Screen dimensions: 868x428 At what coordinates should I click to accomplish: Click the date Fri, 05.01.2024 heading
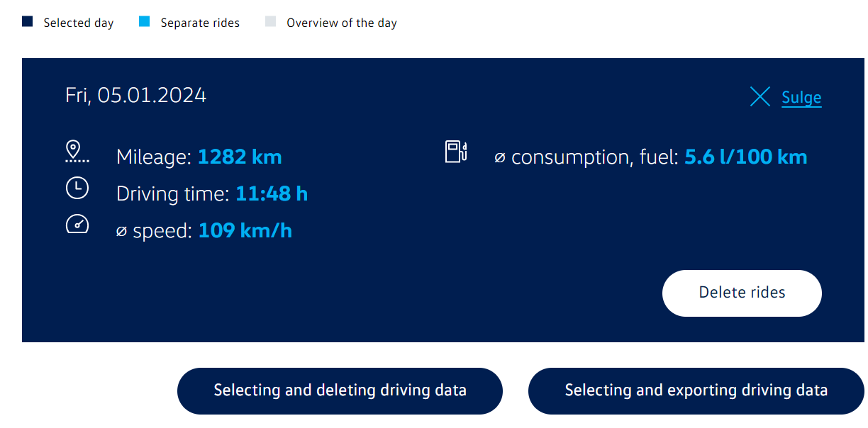click(x=135, y=95)
